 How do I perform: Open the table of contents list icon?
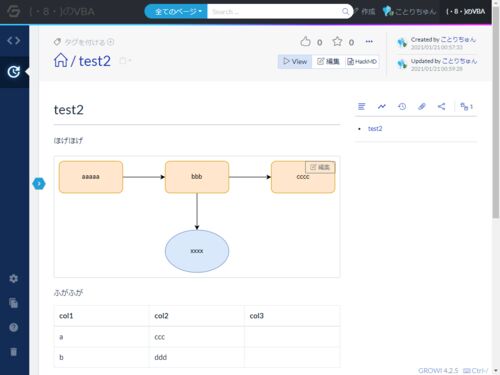click(x=361, y=106)
